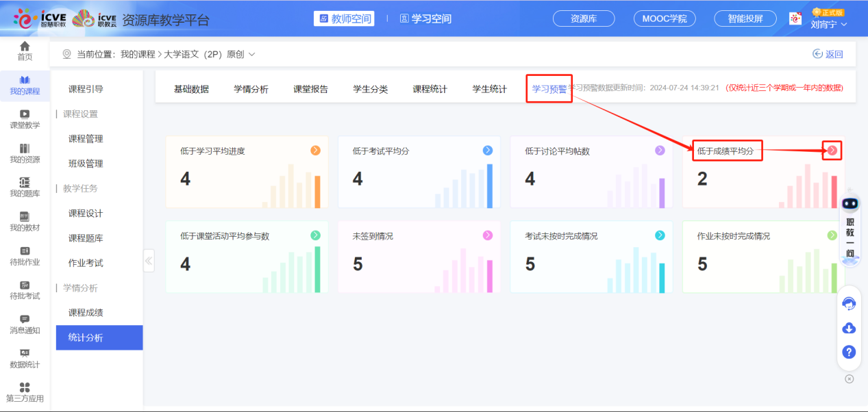Click the 客服 headset support icon
The width and height of the screenshot is (868, 412).
tap(849, 302)
